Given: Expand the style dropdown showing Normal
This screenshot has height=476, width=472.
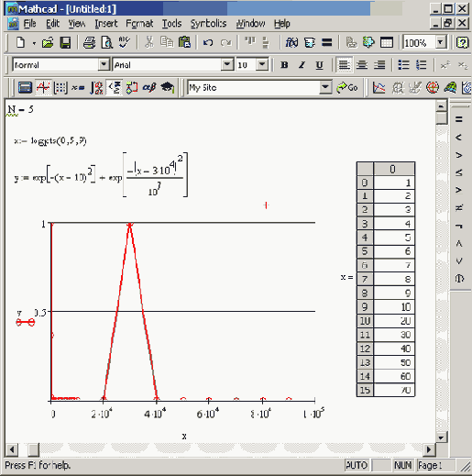Looking at the screenshot, I should 104,64.
